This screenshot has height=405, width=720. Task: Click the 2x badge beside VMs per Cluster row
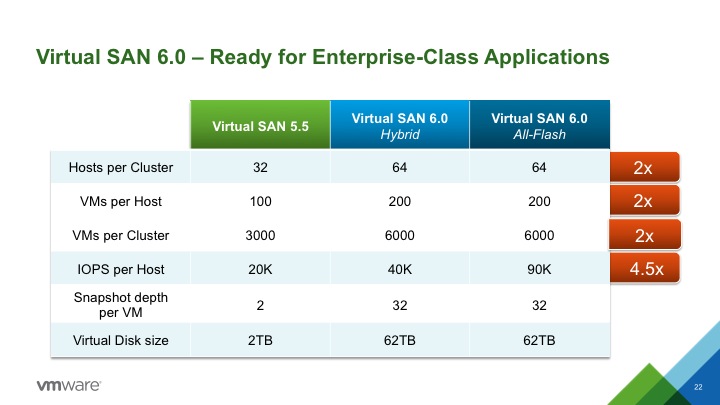(645, 235)
